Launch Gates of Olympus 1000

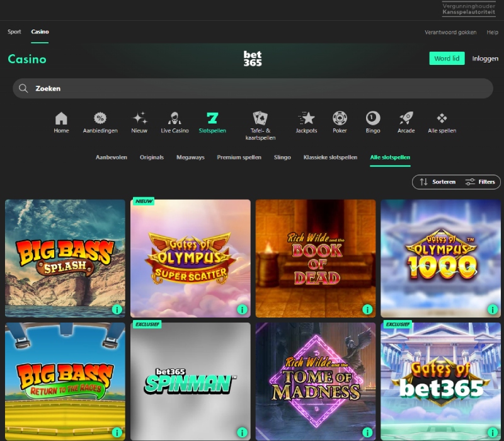[440, 258]
